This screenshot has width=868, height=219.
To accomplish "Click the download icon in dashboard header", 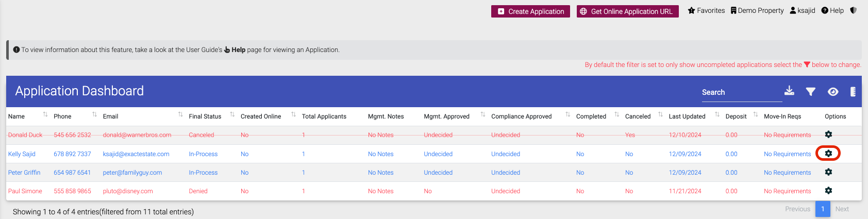I will pyautogui.click(x=789, y=91).
